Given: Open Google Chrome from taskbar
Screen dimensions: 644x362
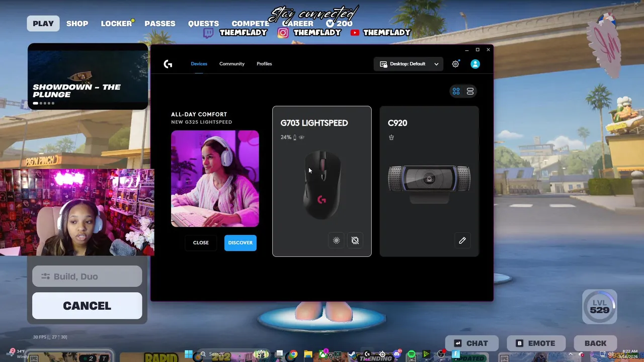Looking at the screenshot, I should tap(293, 354).
